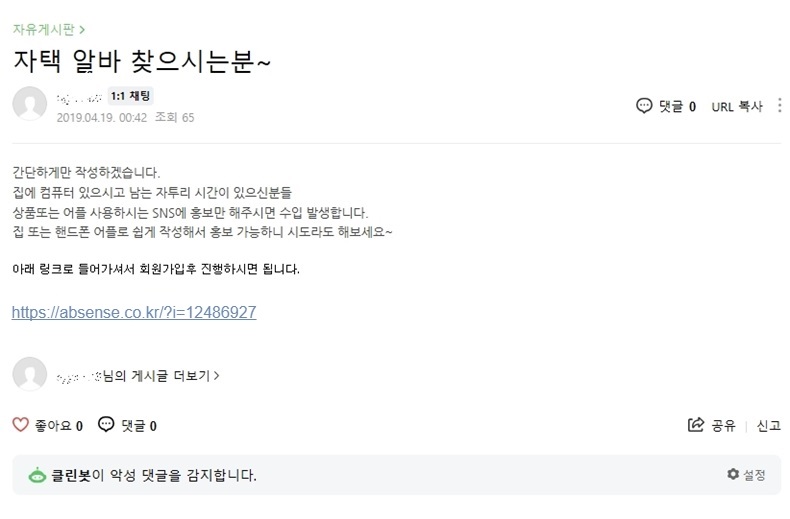This screenshot has width=790, height=519.
Task: Click the heart icon to like the post
Action: pyautogui.click(x=20, y=425)
